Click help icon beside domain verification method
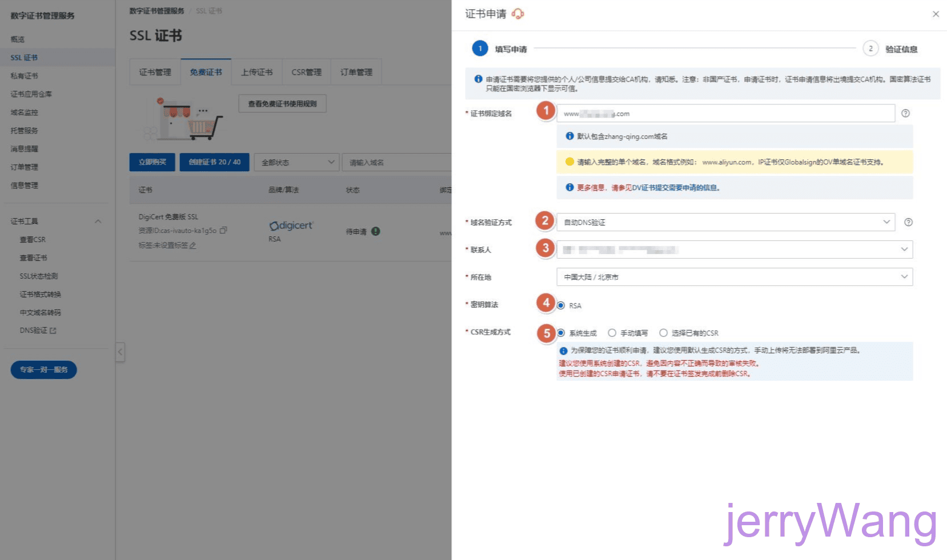The width and height of the screenshot is (947, 560). pyautogui.click(x=908, y=222)
